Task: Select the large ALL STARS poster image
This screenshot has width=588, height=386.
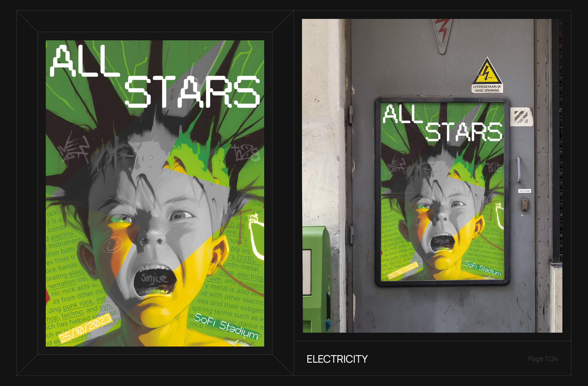Action: click(155, 193)
